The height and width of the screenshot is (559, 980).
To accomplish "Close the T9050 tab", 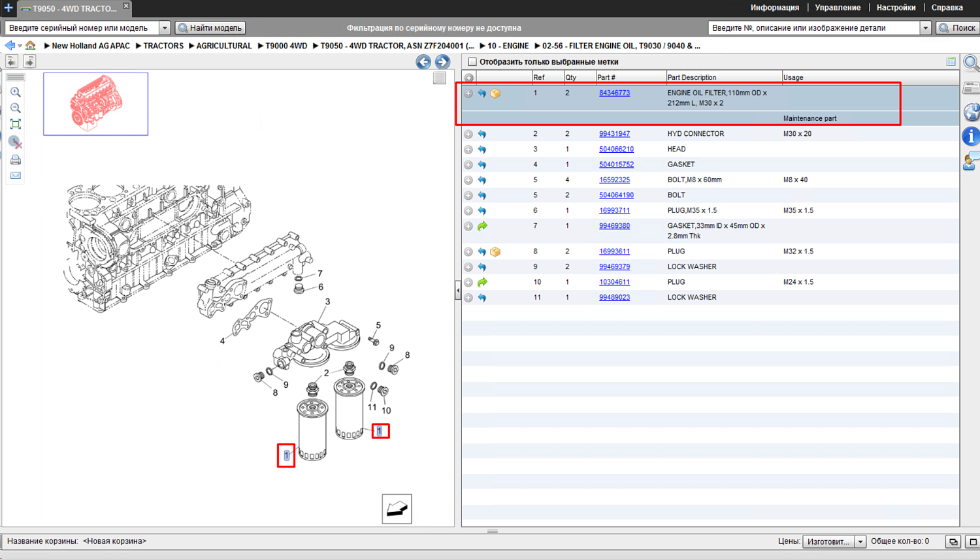I will coord(126,6).
